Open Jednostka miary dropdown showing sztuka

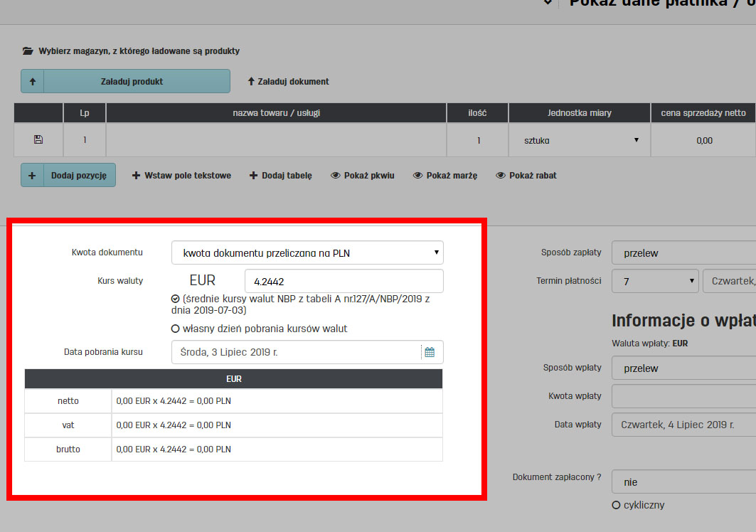point(578,140)
